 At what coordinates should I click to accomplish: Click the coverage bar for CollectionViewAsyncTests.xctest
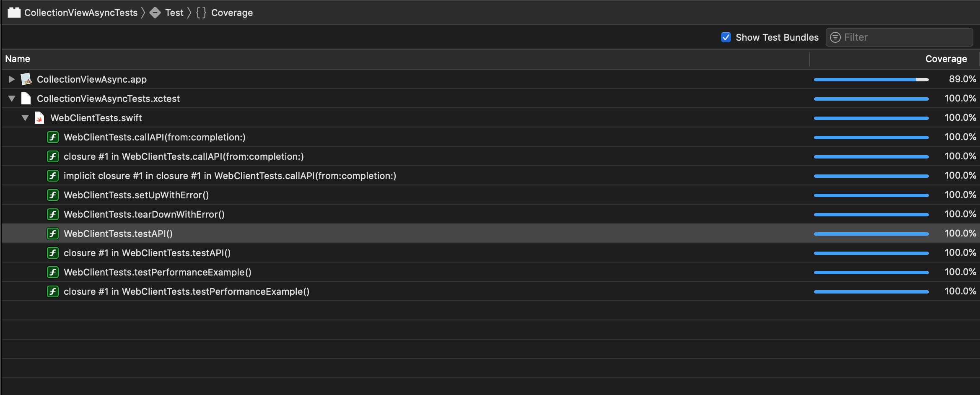[x=871, y=99]
